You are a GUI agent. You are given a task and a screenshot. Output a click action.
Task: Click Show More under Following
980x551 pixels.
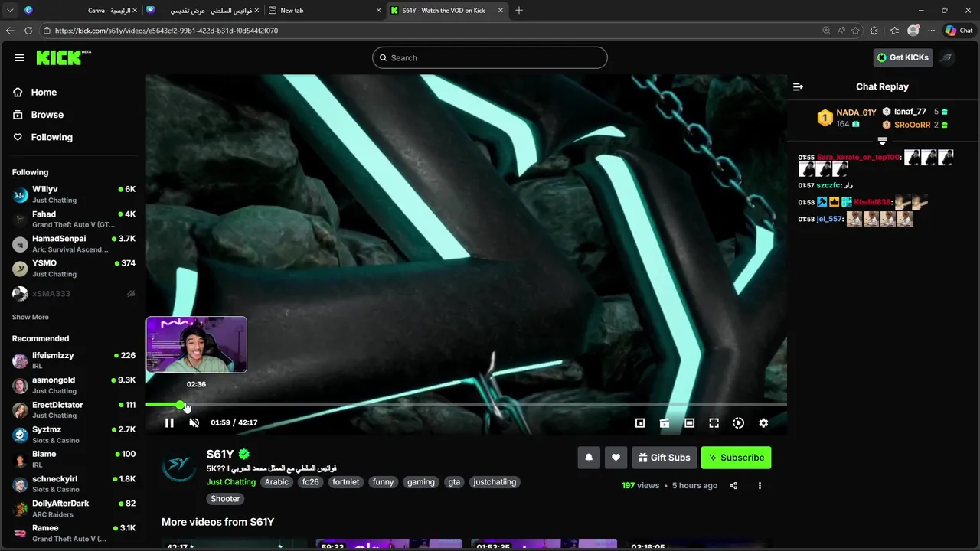pyautogui.click(x=31, y=317)
